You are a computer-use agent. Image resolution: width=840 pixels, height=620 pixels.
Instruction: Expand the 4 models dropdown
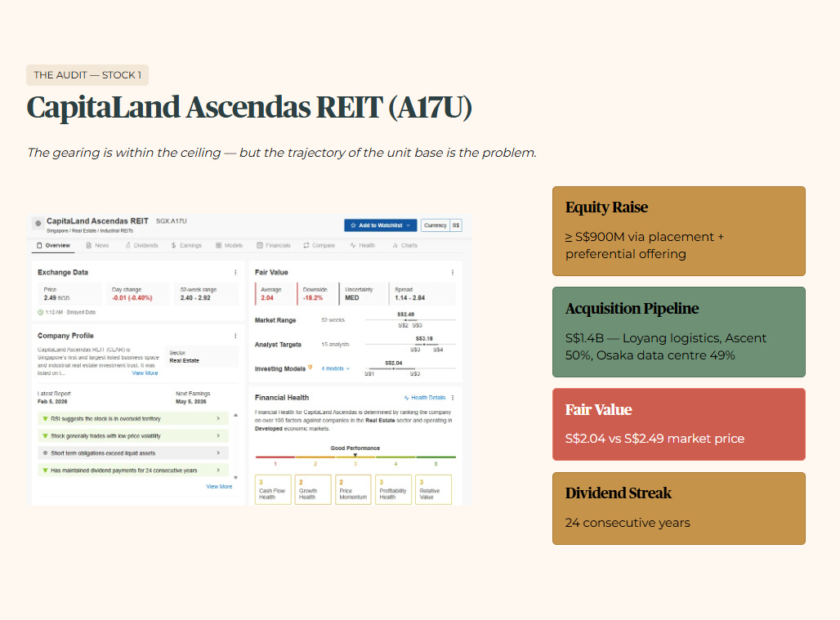click(x=335, y=368)
